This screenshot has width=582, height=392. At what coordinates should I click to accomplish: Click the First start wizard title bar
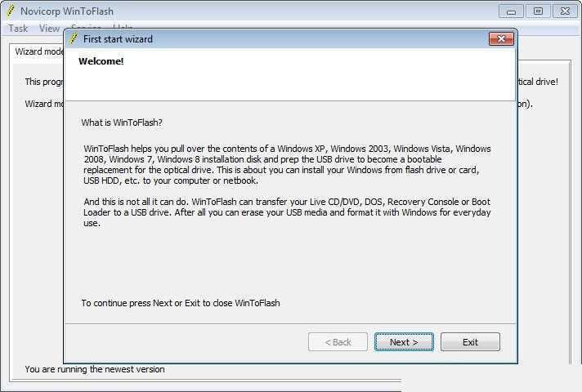(284, 39)
